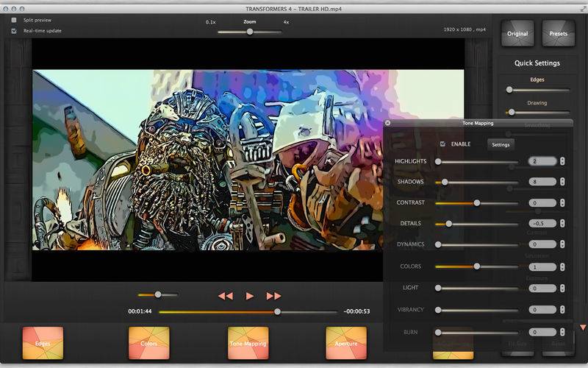Click the COLORS value field
This screenshot has height=368, width=588.
pos(542,267)
